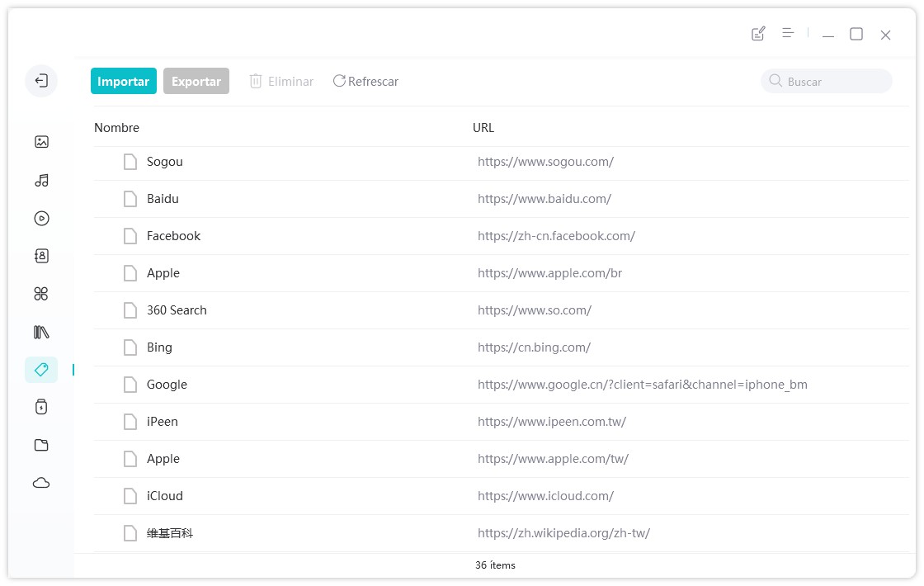
Task: Click the file icon of Sogou row
Action: pos(130,162)
